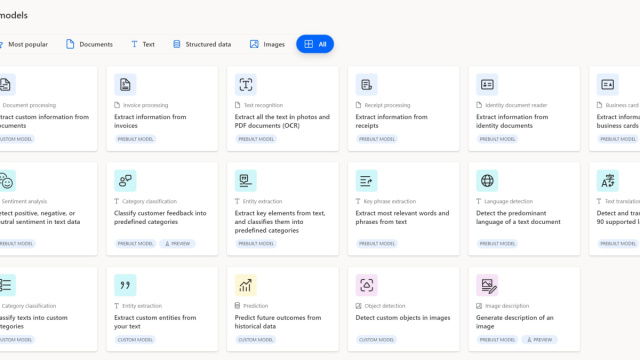Click the Receipt processing icon
The width and height of the screenshot is (640, 360).
[366, 84]
